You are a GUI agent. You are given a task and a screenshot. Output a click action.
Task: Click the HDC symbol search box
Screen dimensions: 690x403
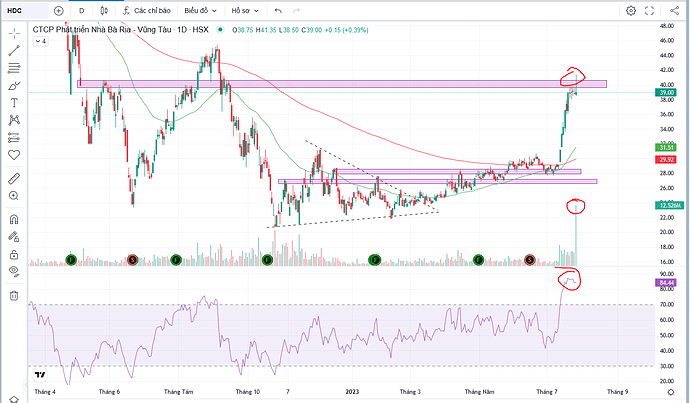26,11
